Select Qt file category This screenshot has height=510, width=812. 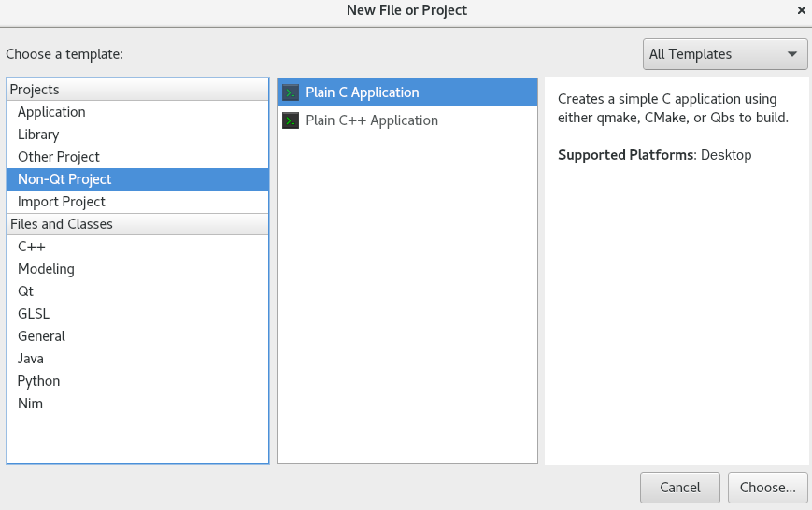[137, 291]
